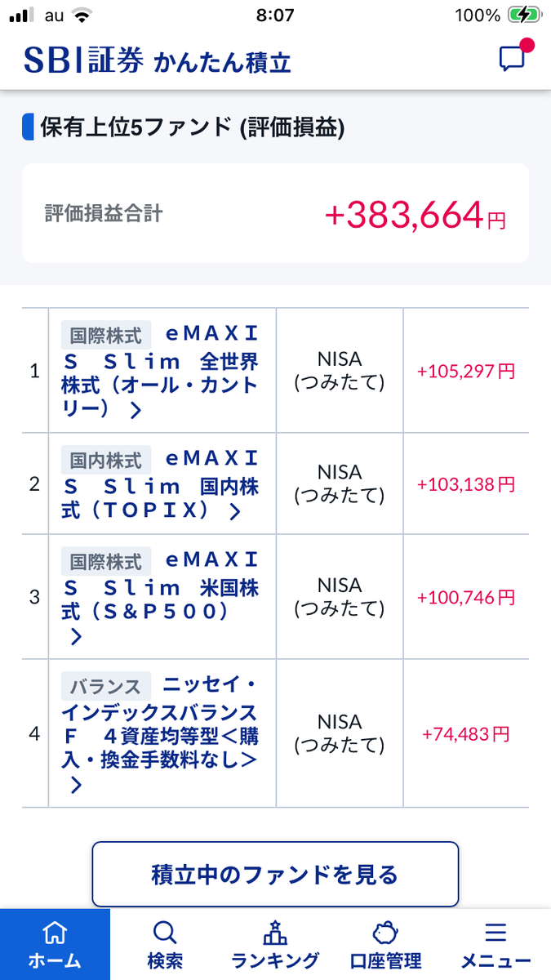Tap the SBI証券 かんたん積立 logo

(157, 60)
